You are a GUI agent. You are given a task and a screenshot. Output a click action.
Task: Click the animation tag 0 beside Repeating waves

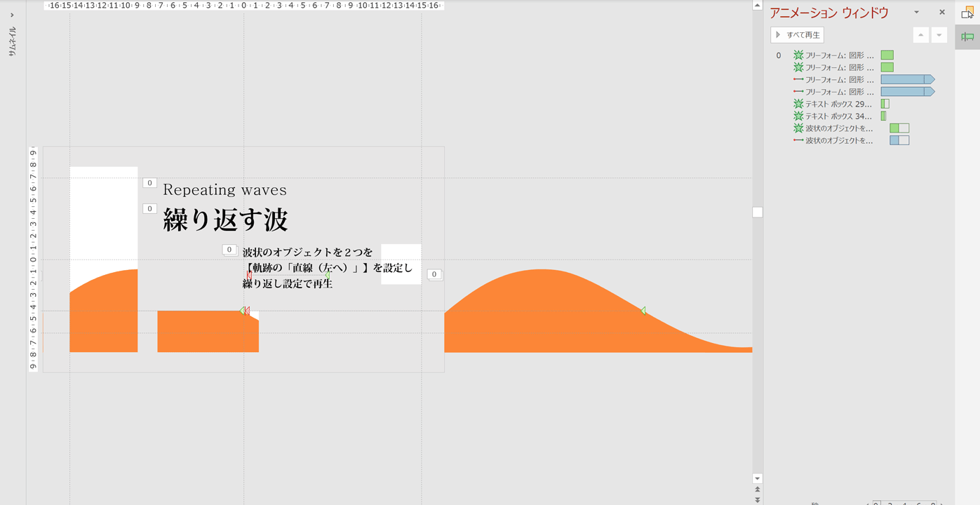point(149,183)
